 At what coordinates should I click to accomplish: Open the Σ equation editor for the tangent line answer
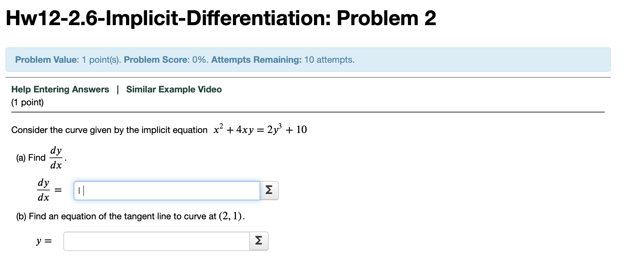(259, 241)
